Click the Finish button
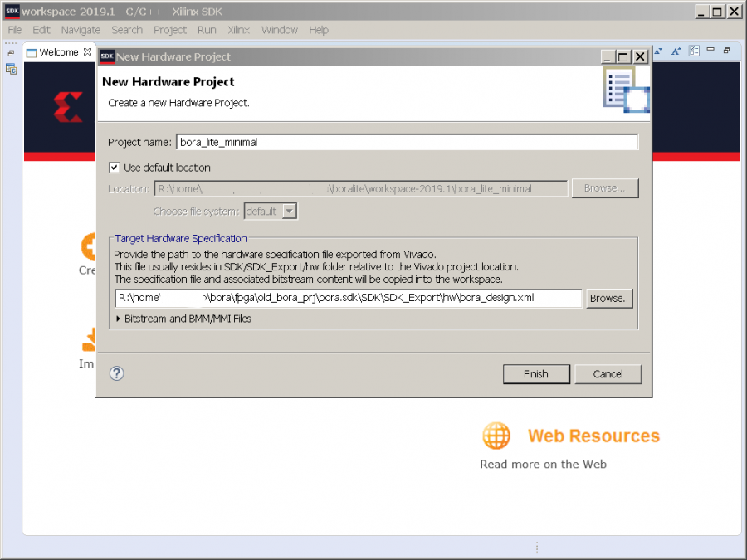Viewport: 747px width, 560px height. tap(535, 374)
